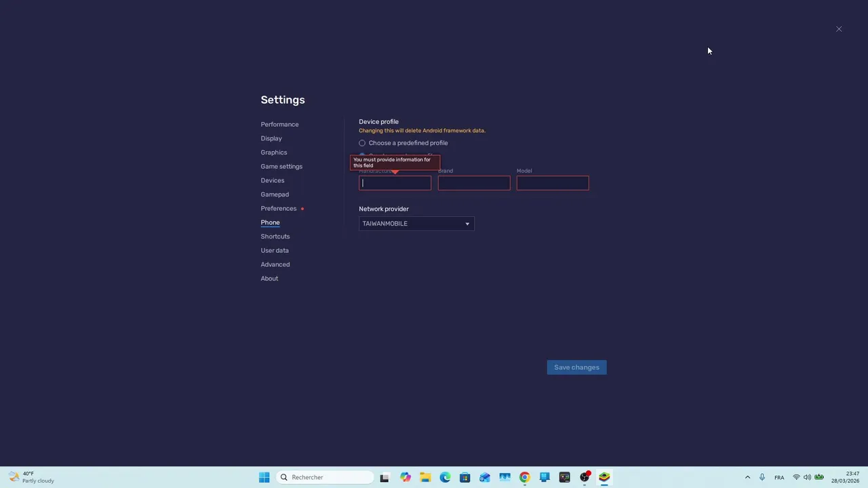The image size is (868, 488).
Task: Show the About page
Action: point(269,279)
